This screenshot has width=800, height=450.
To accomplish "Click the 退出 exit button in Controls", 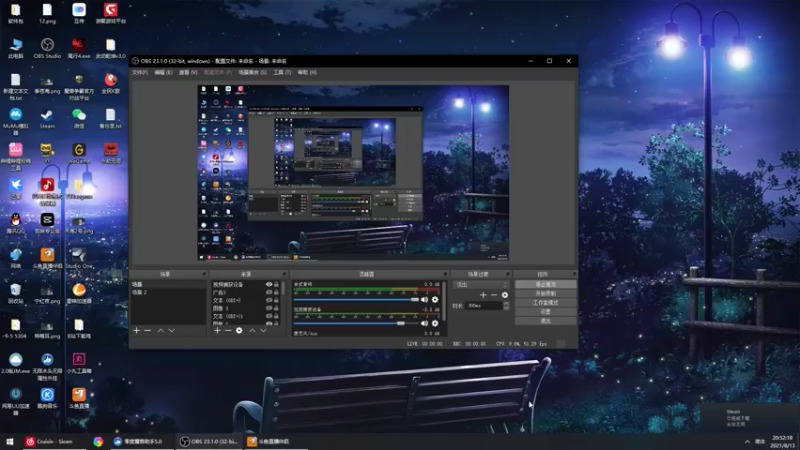I will [x=545, y=321].
